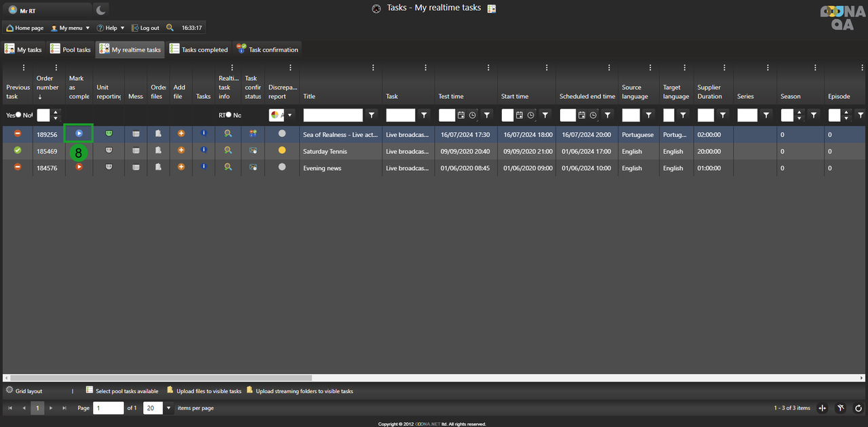Expand the Discrepancy report filter dropdown
This screenshot has height=427, width=868.
[x=290, y=115]
